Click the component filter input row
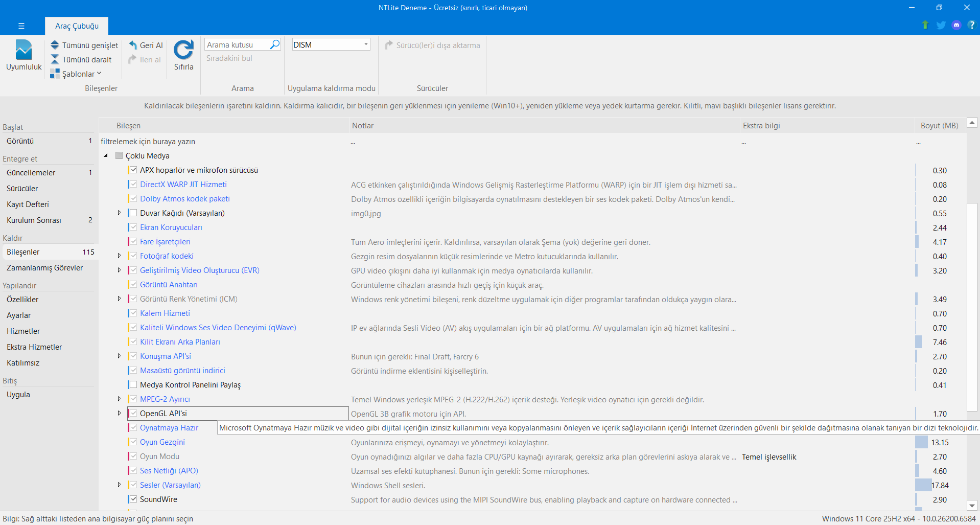The image size is (980, 525). point(224,142)
